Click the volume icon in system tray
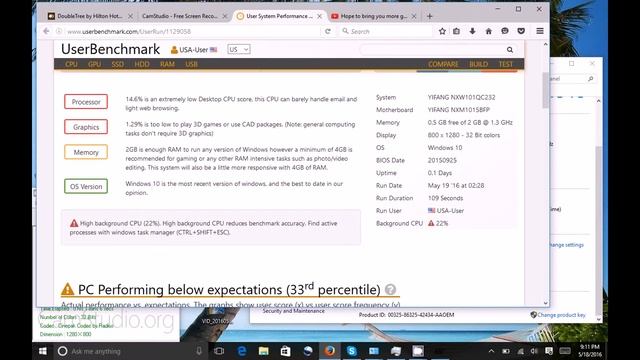640x360 pixels. click(x=534, y=351)
